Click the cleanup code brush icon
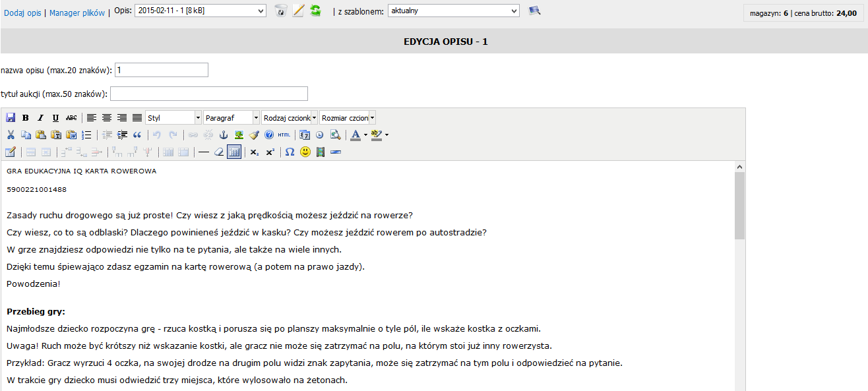 tap(254, 135)
